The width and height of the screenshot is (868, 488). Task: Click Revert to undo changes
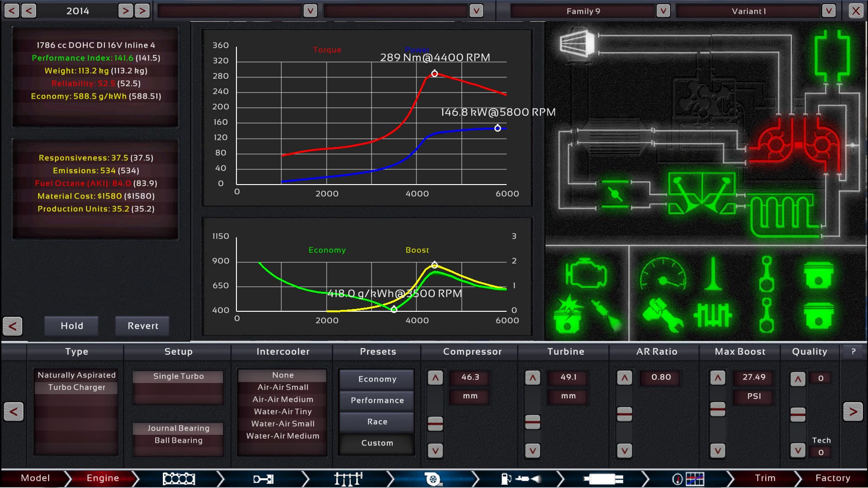(x=142, y=325)
